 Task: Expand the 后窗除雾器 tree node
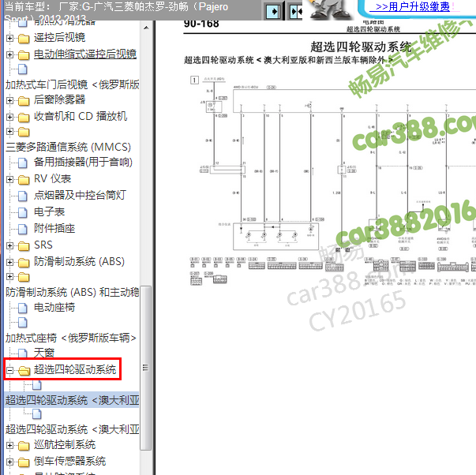tap(9, 100)
